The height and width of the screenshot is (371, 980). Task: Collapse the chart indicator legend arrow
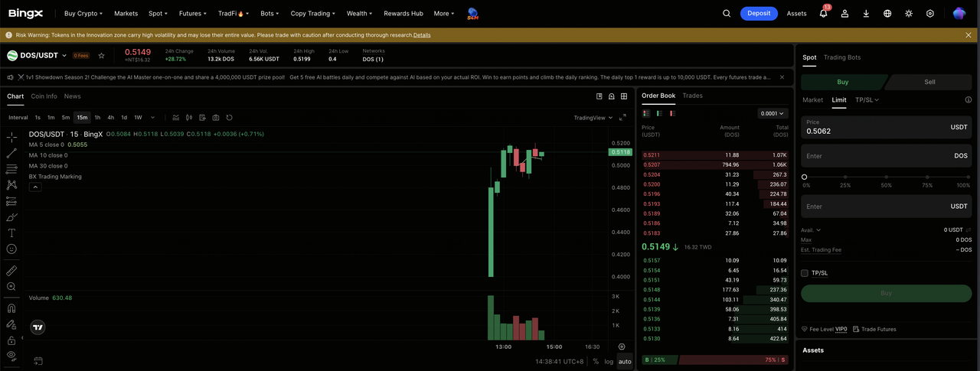[x=35, y=187]
